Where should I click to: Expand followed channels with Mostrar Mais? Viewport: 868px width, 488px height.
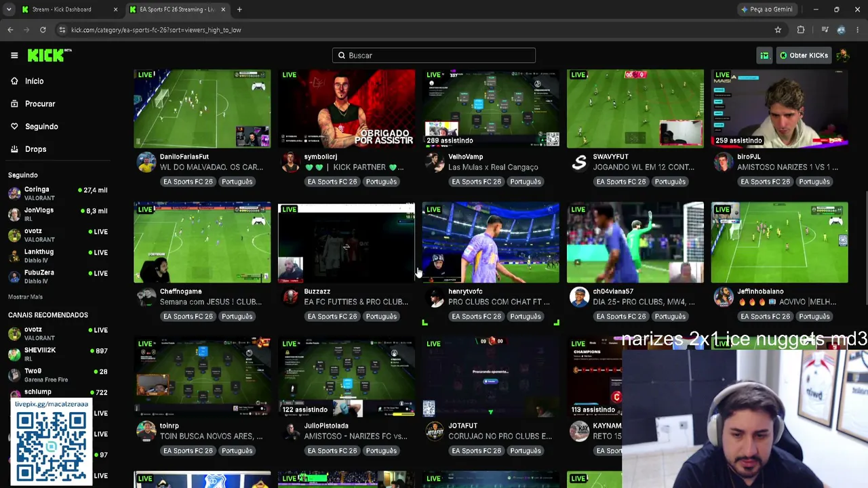25,297
